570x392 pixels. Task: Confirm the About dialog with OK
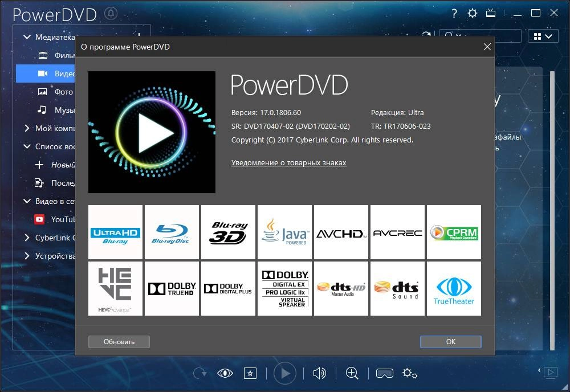click(x=451, y=341)
